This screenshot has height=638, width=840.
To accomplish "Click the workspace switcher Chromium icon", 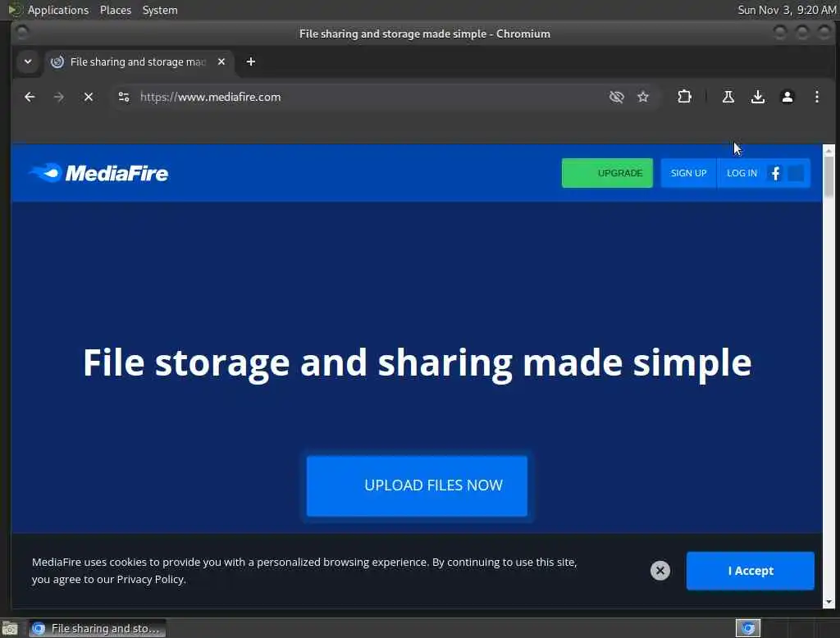I will click(748, 628).
